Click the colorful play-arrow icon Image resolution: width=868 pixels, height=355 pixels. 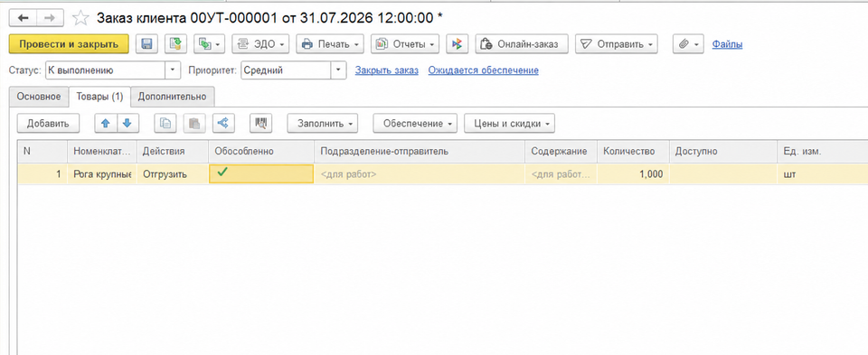(458, 44)
